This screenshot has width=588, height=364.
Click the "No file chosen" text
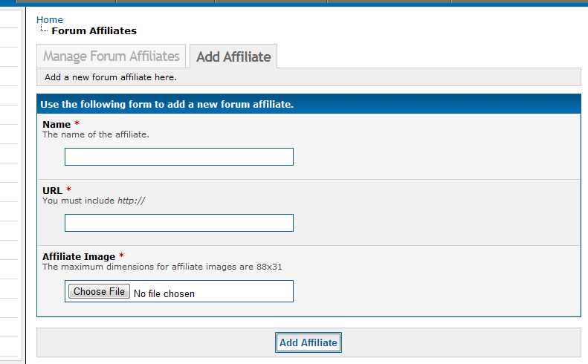(x=164, y=293)
